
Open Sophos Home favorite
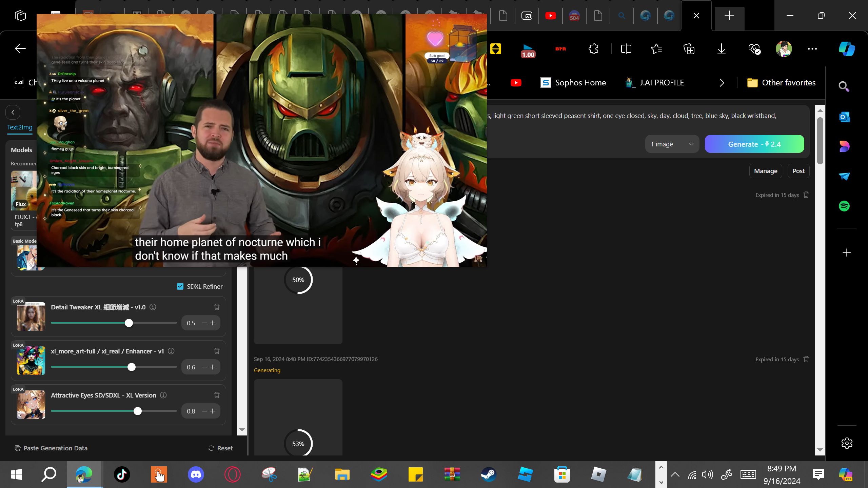[x=573, y=83]
